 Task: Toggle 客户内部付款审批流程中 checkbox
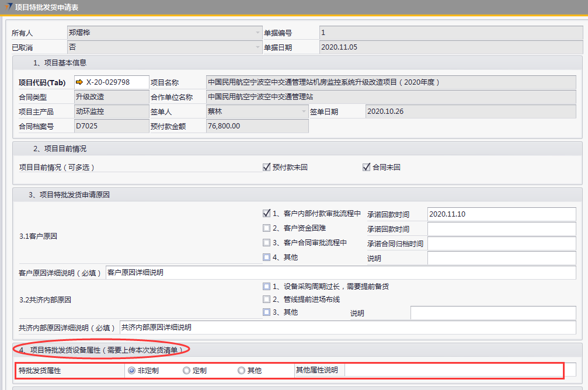(267, 214)
